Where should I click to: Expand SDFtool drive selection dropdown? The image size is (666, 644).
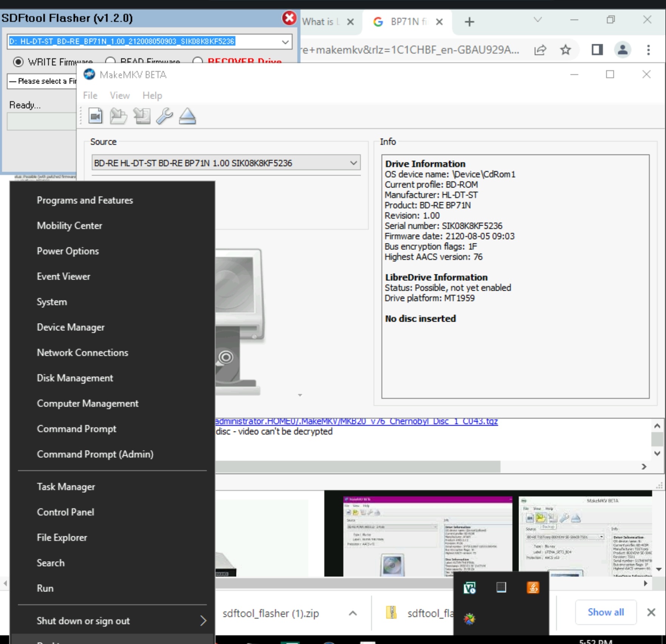tap(286, 42)
